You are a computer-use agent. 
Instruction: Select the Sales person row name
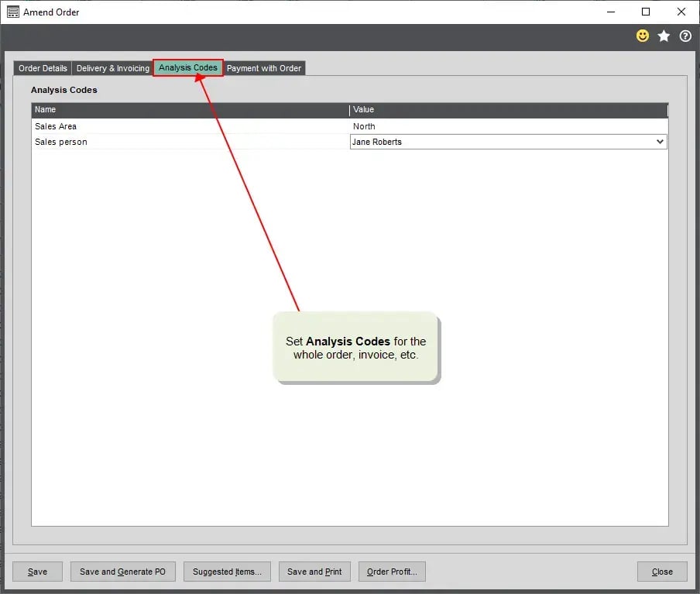tap(61, 142)
